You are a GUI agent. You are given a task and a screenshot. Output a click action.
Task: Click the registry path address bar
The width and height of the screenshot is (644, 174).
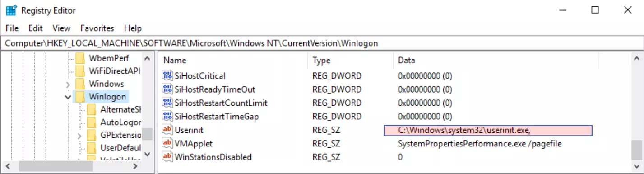[322, 43]
